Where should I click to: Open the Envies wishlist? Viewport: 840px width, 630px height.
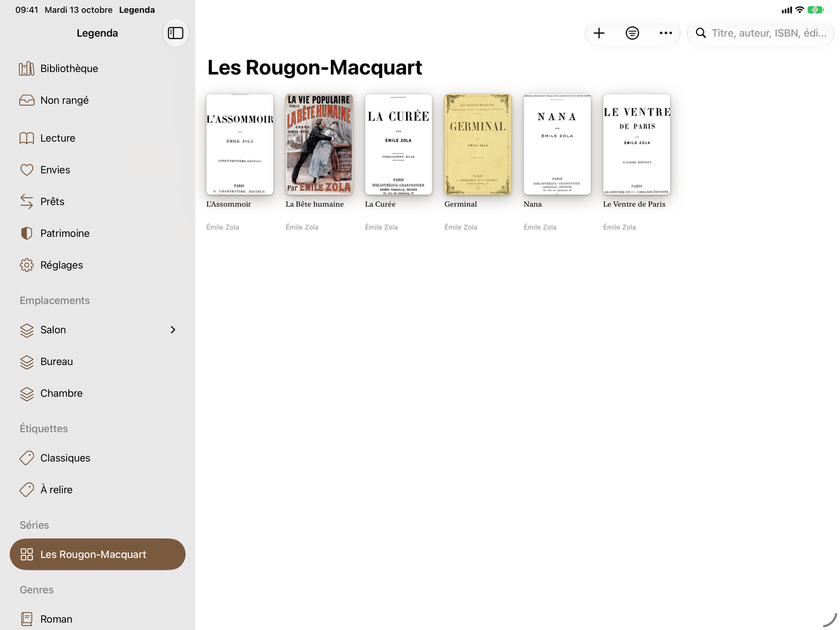point(98,170)
